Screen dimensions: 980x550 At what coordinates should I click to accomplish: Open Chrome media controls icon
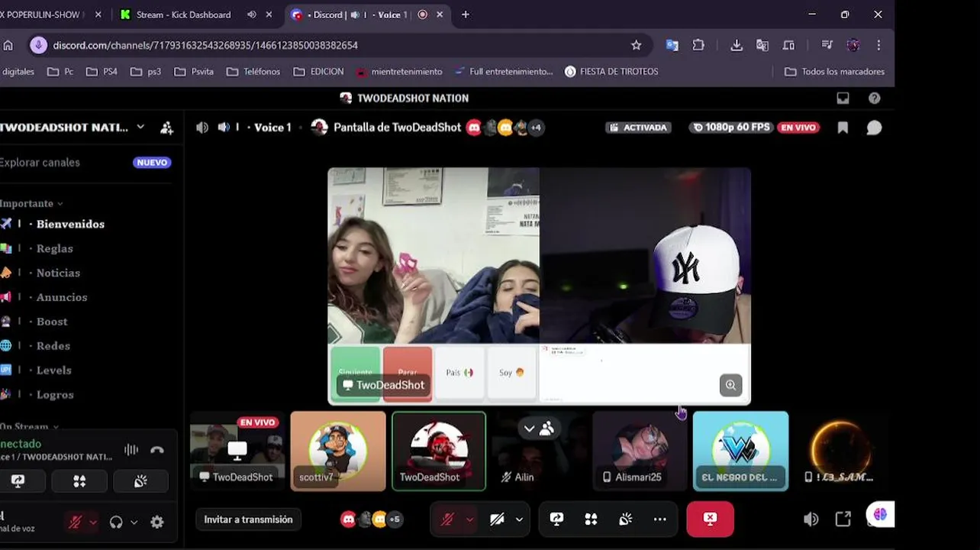[x=827, y=45]
